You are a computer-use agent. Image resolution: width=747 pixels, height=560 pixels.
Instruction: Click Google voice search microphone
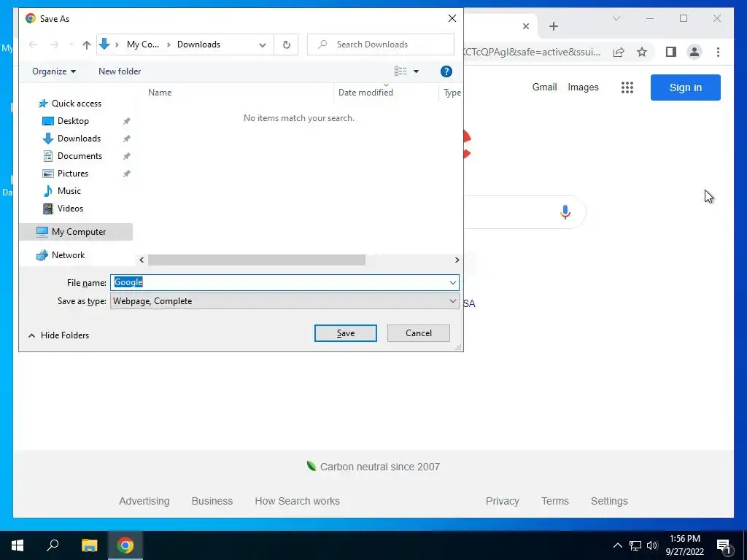tap(565, 212)
